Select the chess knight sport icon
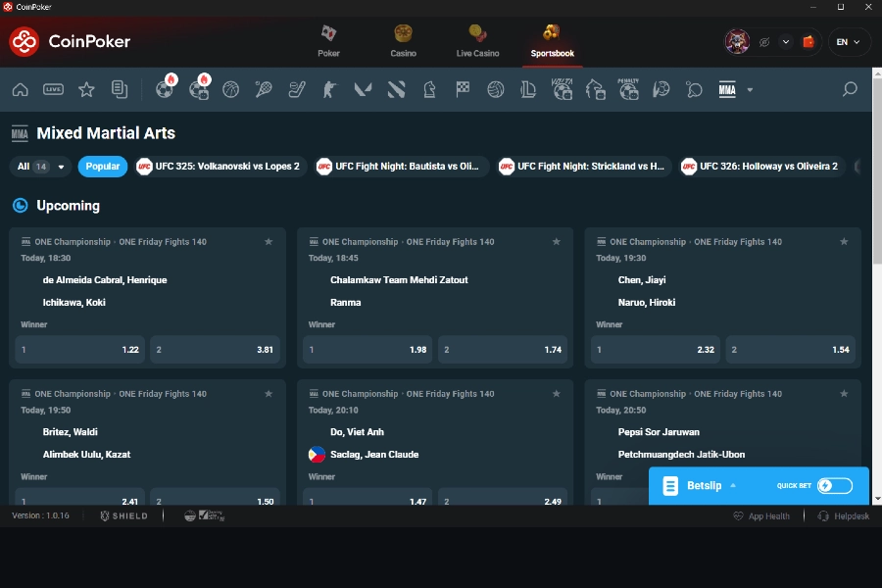Viewport: 882px width, 588px height. pyautogui.click(x=429, y=90)
